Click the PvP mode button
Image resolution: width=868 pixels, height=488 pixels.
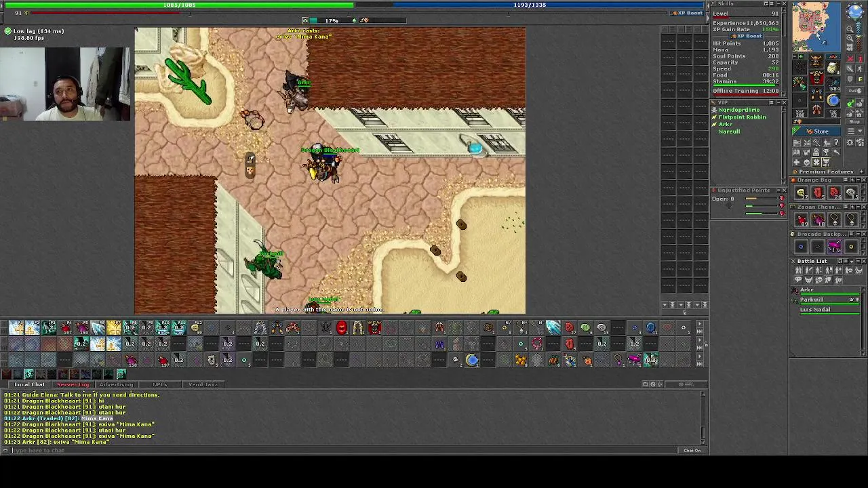click(x=855, y=91)
